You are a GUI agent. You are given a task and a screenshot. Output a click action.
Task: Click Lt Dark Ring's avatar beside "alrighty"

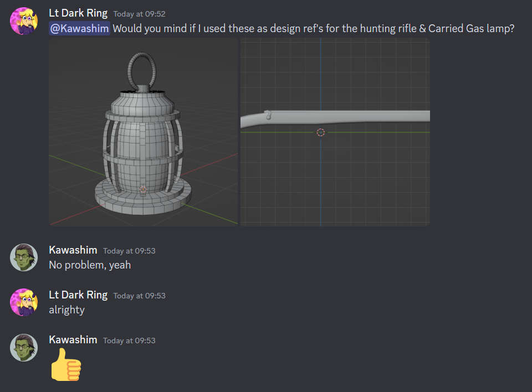(x=24, y=302)
